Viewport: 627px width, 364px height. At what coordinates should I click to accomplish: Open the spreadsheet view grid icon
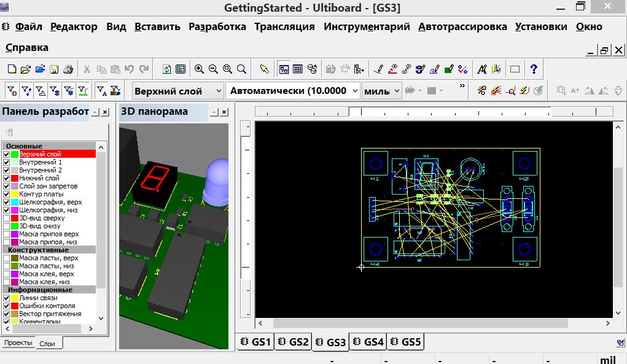297,69
